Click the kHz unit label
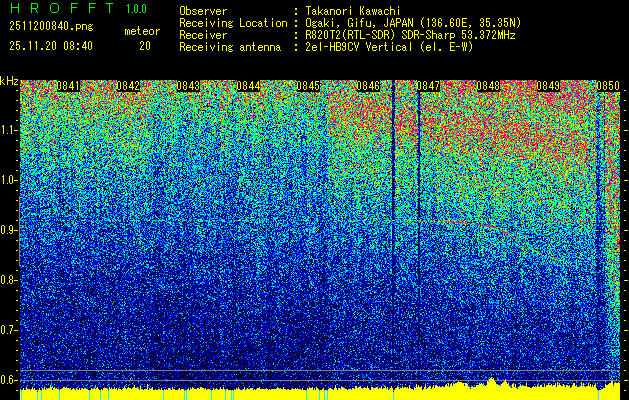 pos(10,81)
